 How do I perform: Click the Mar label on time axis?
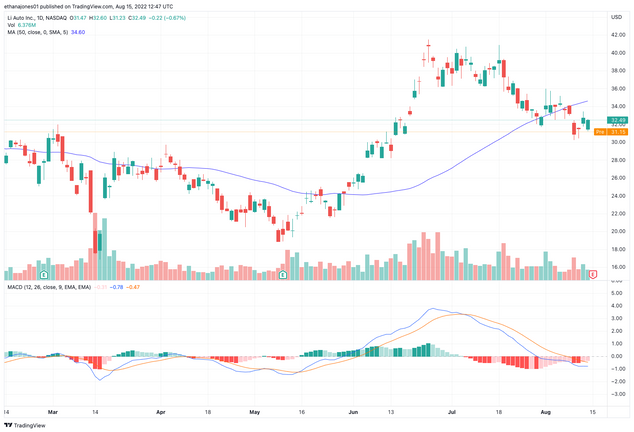click(53, 412)
